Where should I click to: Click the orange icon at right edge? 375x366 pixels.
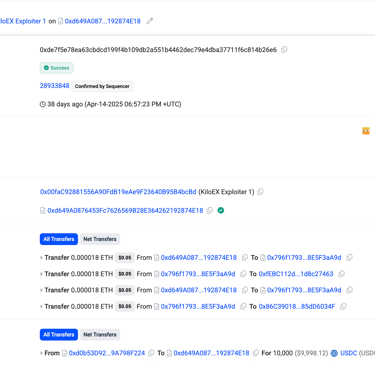[366, 131]
